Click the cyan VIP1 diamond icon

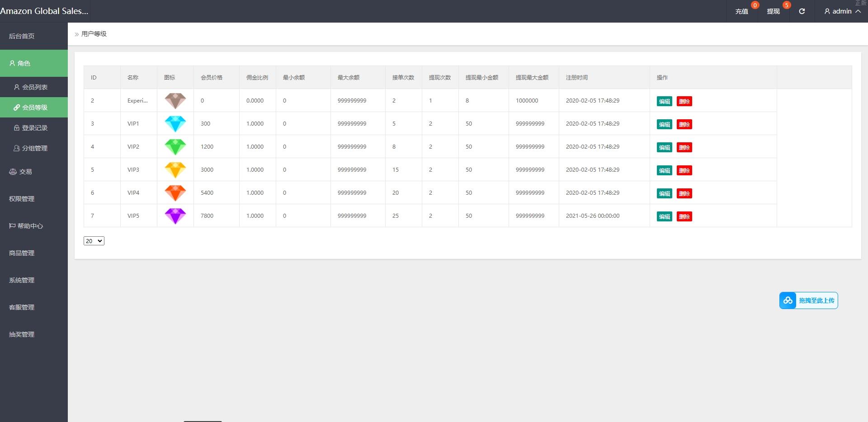tap(175, 124)
